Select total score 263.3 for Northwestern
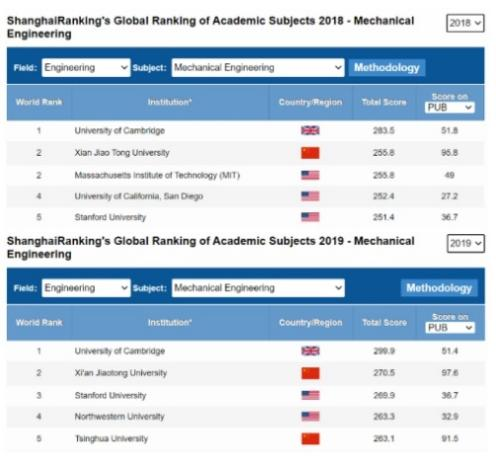 [x=384, y=417]
